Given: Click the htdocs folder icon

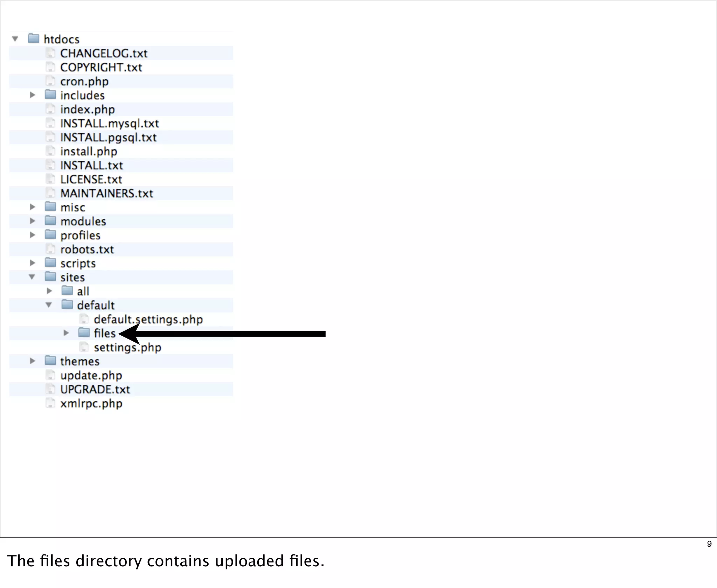Looking at the screenshot, I should [x=33, y=38].
